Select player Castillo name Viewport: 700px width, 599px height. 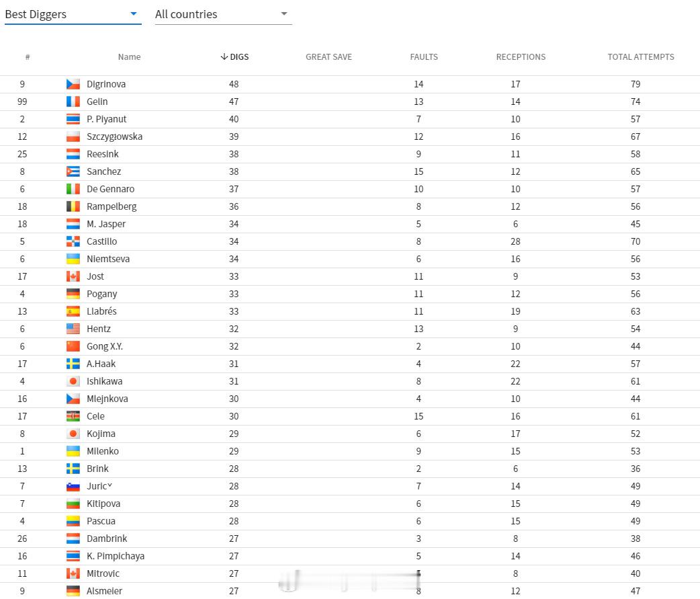coord(102,241)
